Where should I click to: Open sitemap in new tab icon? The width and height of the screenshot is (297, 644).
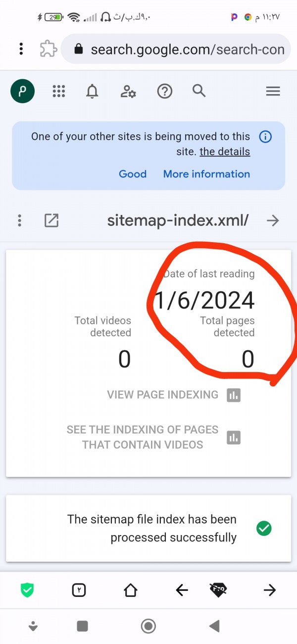point(51,220)
